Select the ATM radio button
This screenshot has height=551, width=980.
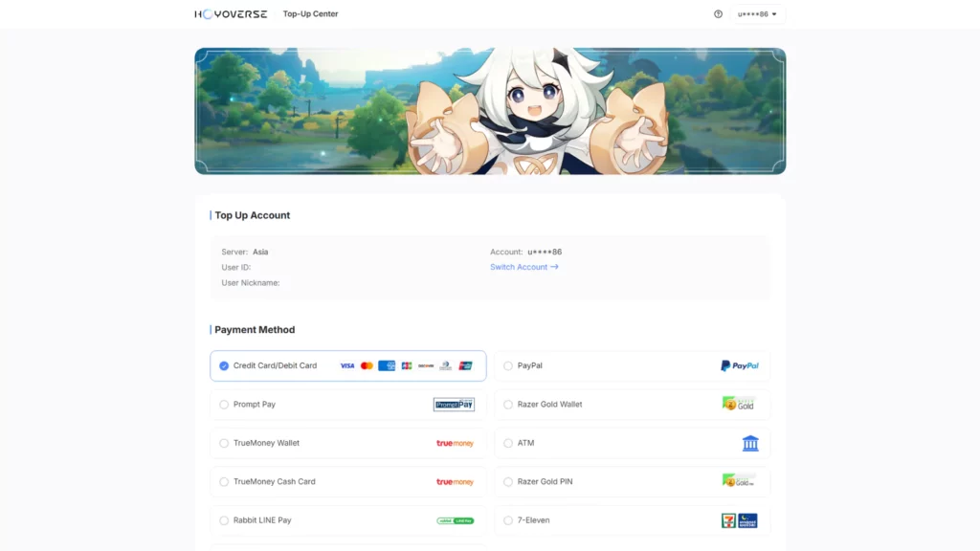508,444
